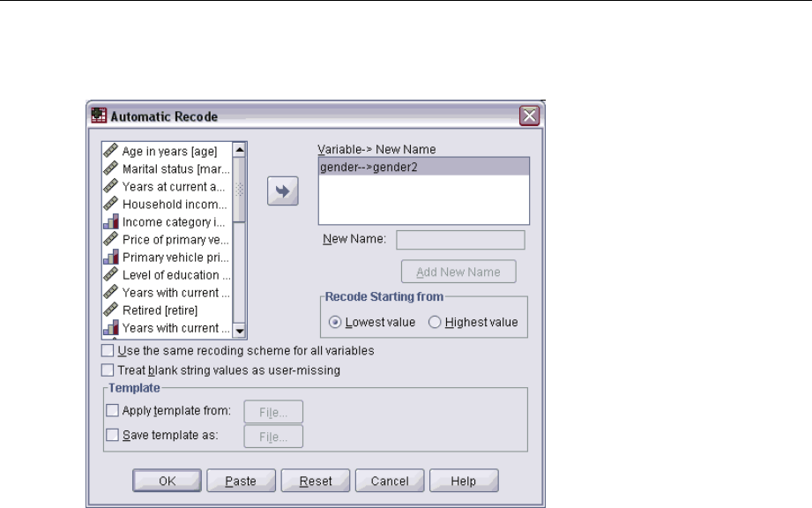
Task: Click the Reset button
Action: pos(316,481)
